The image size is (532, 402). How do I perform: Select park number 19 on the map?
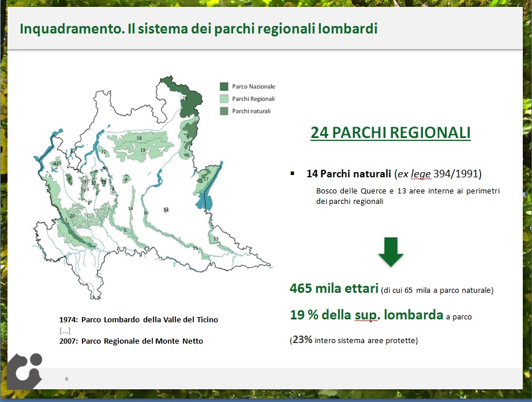[143, 150]
